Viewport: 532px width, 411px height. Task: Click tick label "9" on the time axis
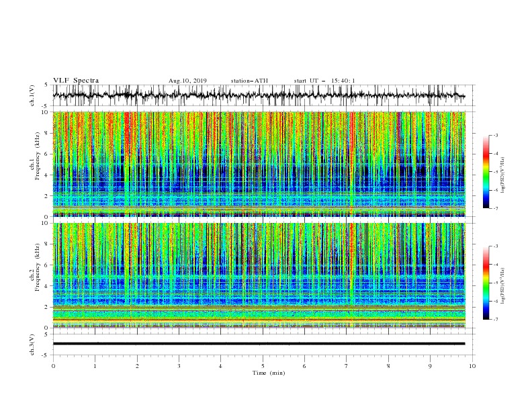430,366
